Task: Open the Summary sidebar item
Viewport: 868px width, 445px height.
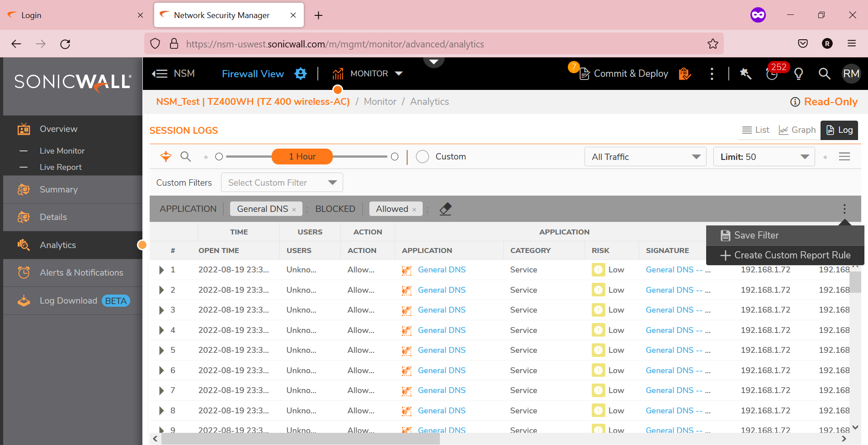Action: click(73, 190)
